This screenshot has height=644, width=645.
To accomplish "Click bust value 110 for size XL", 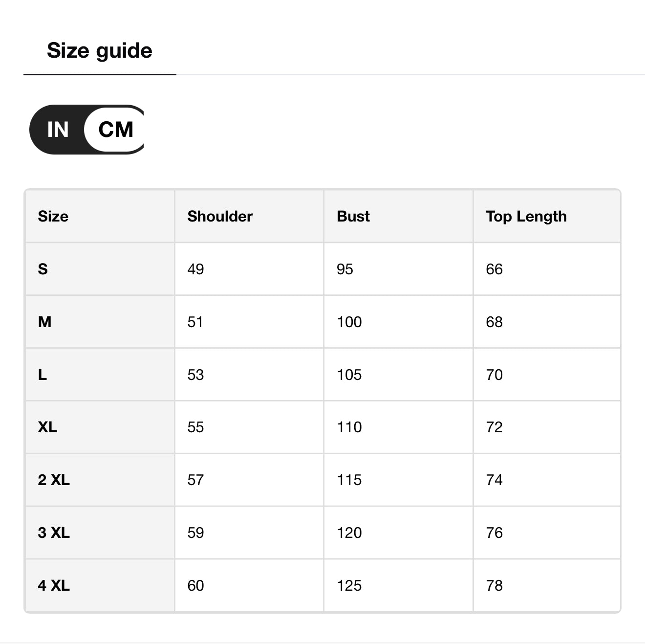I will click(349, 427).
